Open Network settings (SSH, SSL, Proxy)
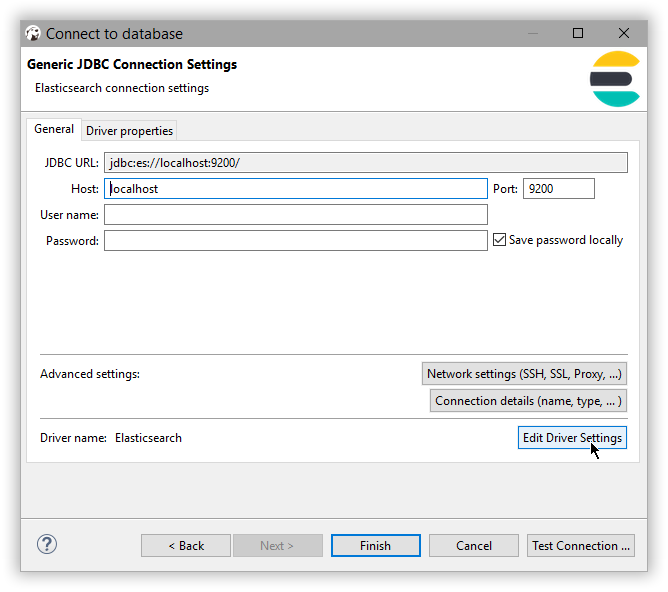Screen dimensions: 668x592 coord(524,374)
